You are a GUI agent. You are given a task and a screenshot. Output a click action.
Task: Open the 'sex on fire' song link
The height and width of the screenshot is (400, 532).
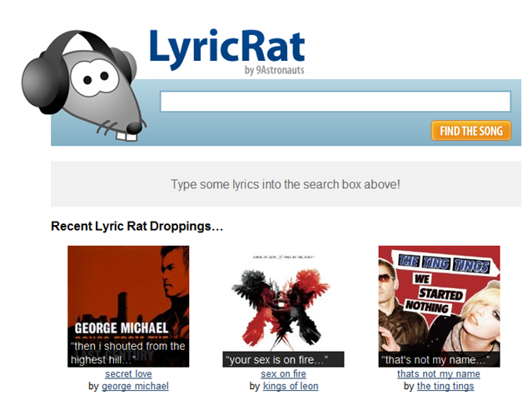point(283,374)
